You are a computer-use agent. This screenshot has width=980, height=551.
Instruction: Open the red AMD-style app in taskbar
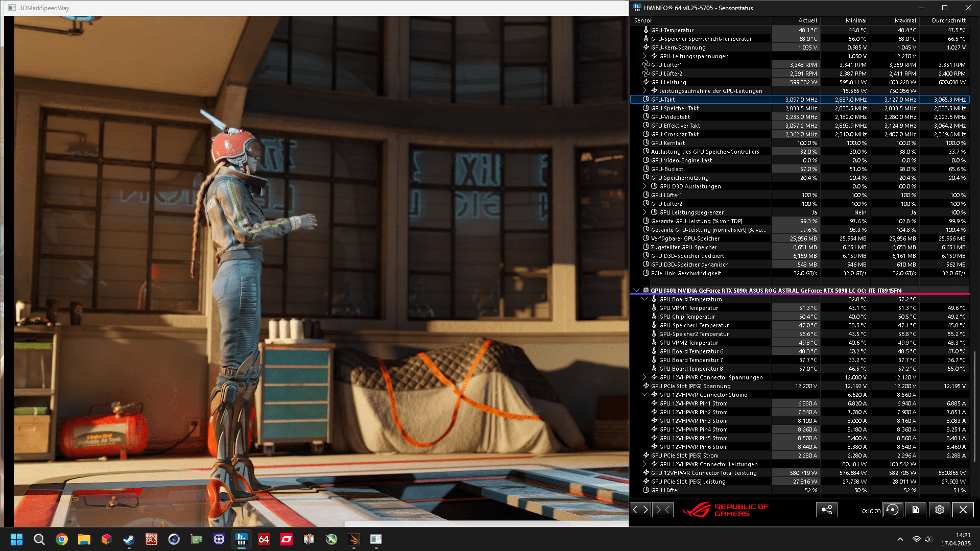click(286, 539)
